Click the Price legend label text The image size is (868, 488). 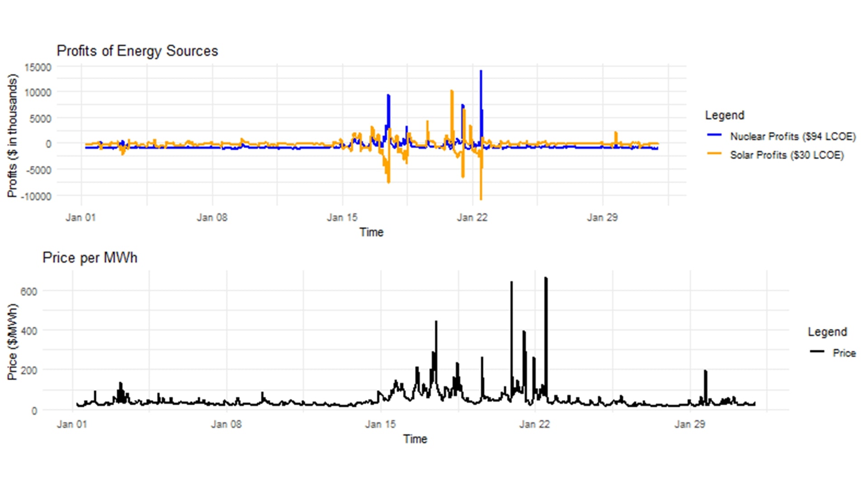(x=844, y=353)
